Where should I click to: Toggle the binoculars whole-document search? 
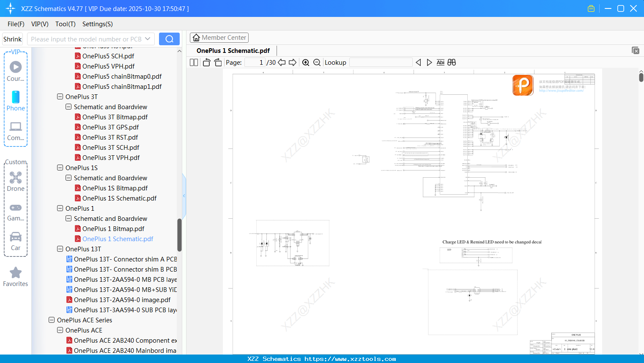[x=451, y=62]
